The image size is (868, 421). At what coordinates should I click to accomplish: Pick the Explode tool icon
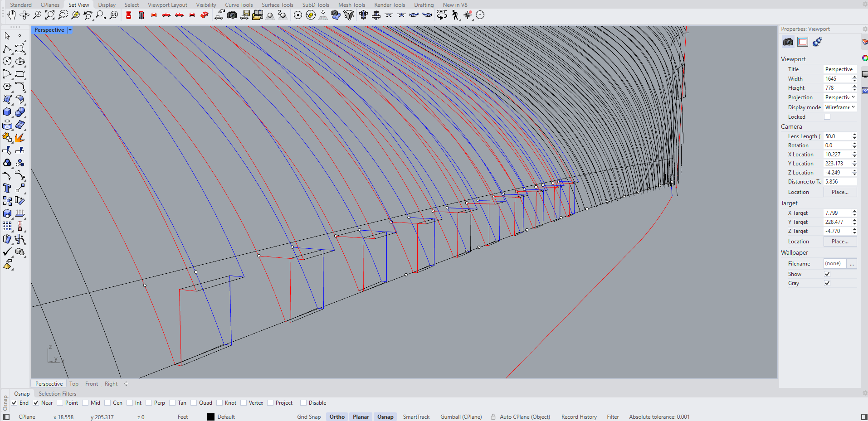(x=20, y=137)
